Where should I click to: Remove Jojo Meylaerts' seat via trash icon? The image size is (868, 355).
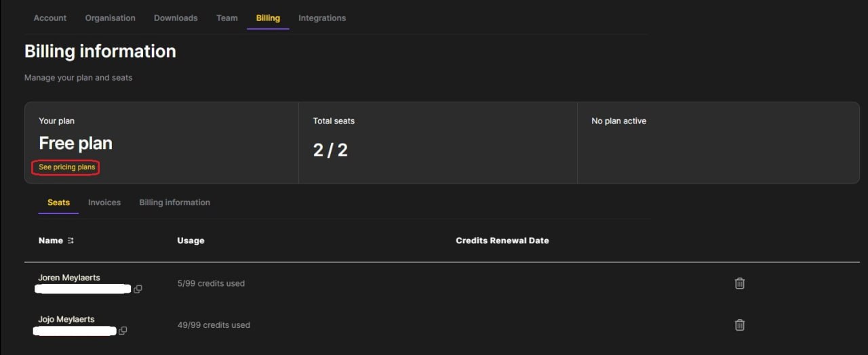click(740, 325)
